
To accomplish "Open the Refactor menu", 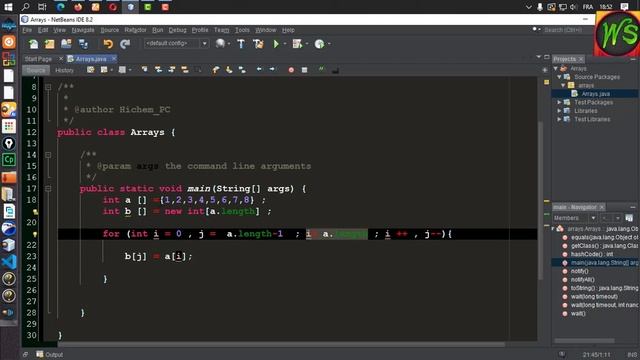I will [x=135, y=30].
